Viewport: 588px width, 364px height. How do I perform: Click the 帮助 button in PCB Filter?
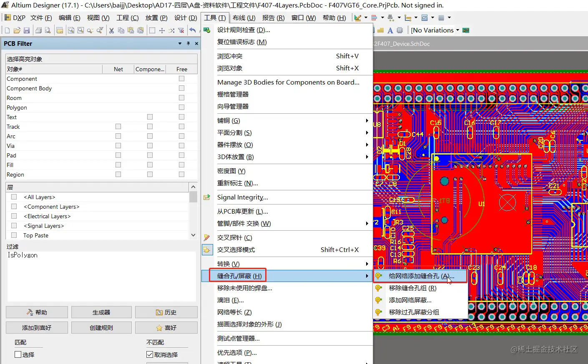point(37,312)
